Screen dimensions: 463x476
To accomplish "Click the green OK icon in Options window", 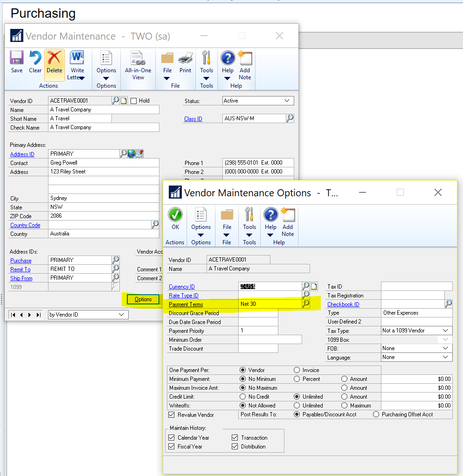I will [x=175, y=215].
